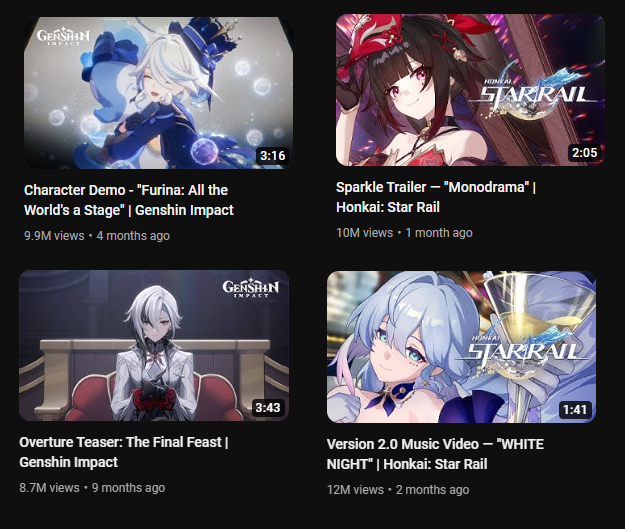This screenshot has height=529, width=625.
Task: Click the Star Rail logo on Sparkle thumbnail
Action: (536, 94)
